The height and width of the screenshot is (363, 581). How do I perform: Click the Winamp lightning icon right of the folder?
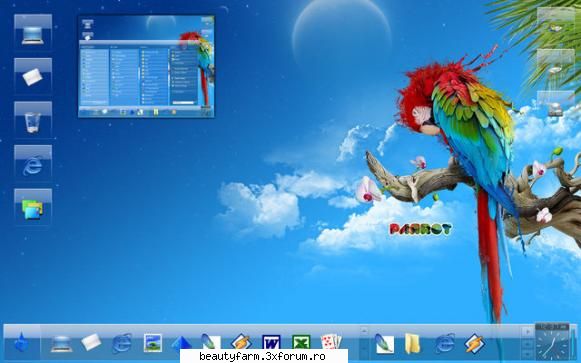[475, 343]
